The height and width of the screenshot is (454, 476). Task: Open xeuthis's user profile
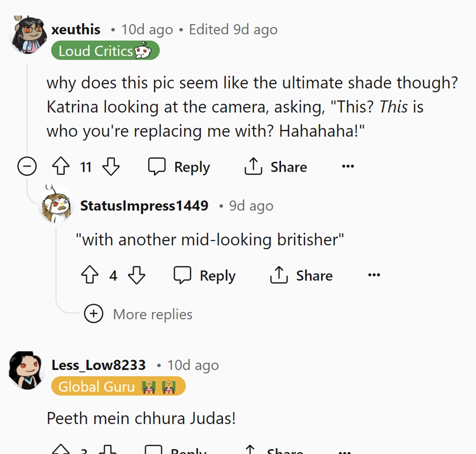click(76, 29)
